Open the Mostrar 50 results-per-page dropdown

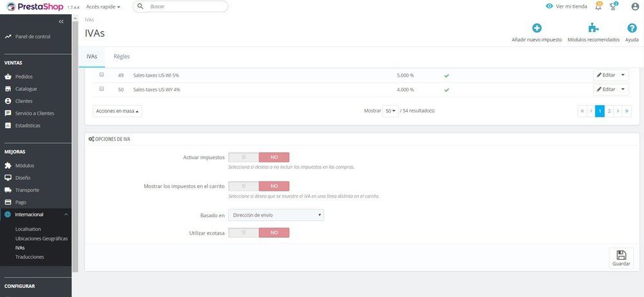390,111
